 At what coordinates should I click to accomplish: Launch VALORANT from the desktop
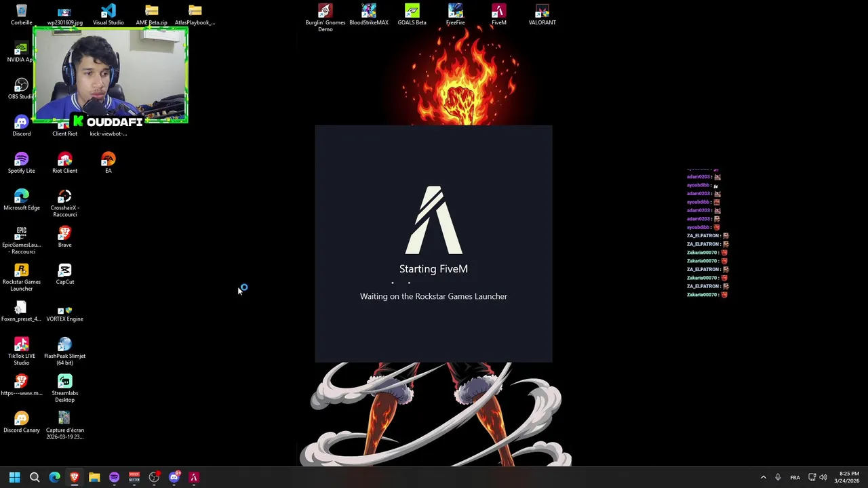[x=542, y=14]
